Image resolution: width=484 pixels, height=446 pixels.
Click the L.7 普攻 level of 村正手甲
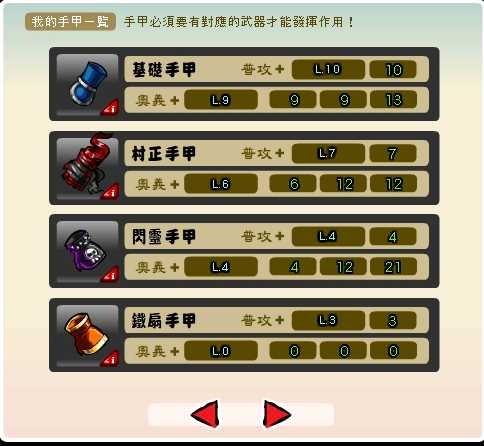coord(328,153)
